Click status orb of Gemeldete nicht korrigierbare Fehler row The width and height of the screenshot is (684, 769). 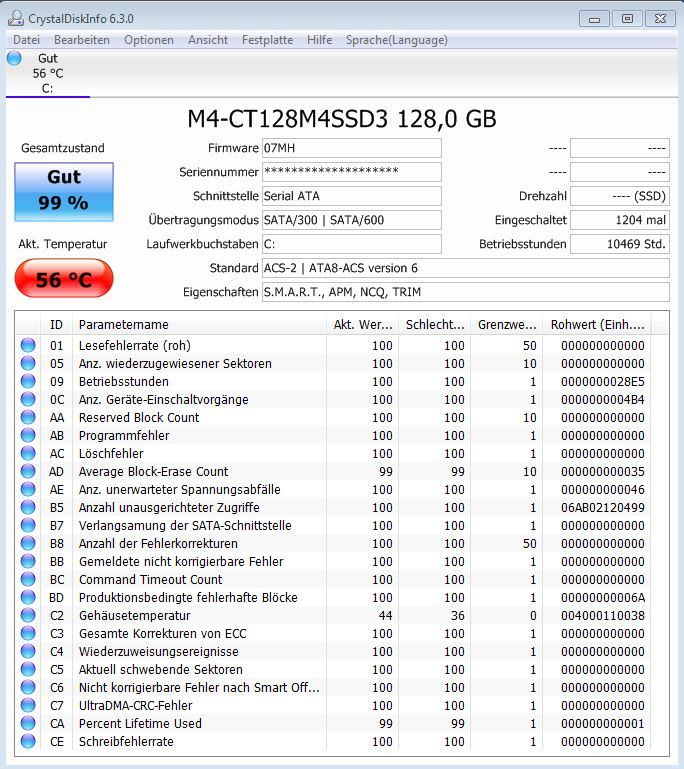click(x=28, y=562)
